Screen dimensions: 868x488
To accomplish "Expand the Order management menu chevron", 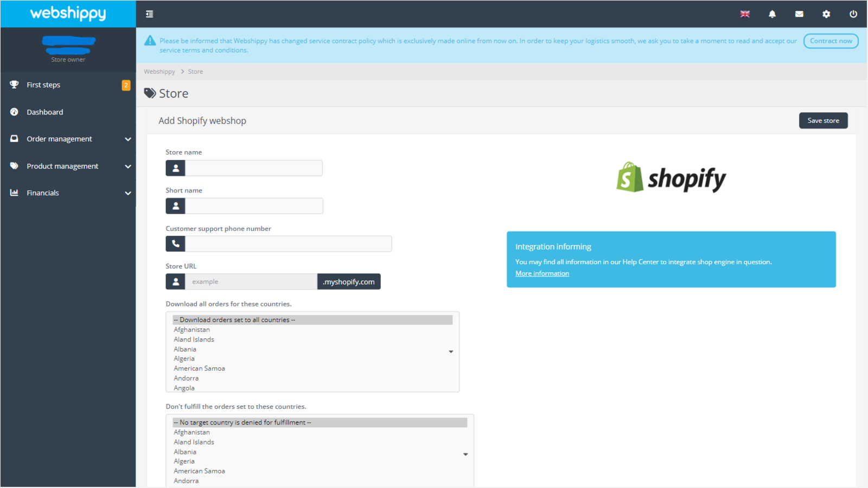I will (x=128, y=139).
